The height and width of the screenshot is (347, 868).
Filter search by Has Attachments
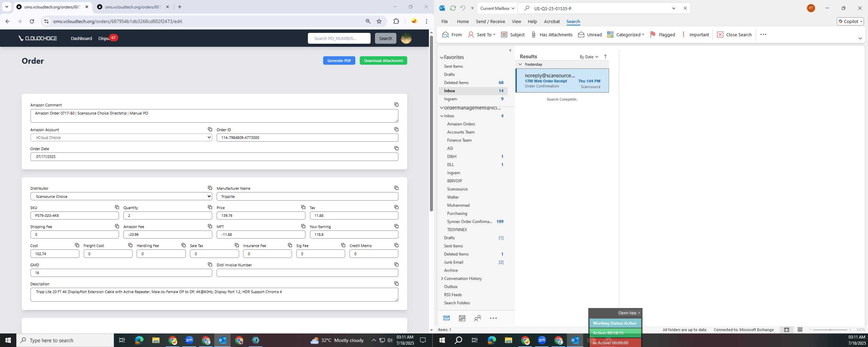pos(552,35)
